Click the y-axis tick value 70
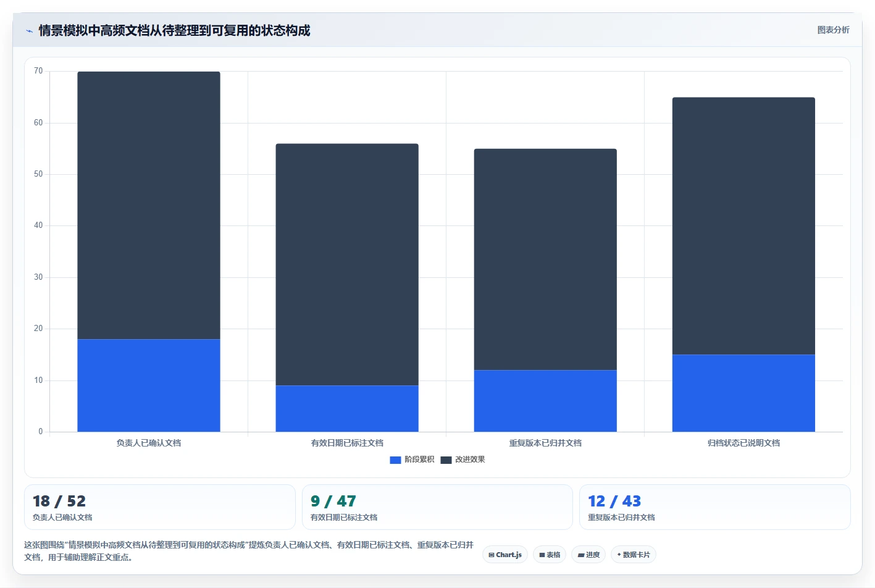This screenshot has width=875, height=588. coord(38,71)
